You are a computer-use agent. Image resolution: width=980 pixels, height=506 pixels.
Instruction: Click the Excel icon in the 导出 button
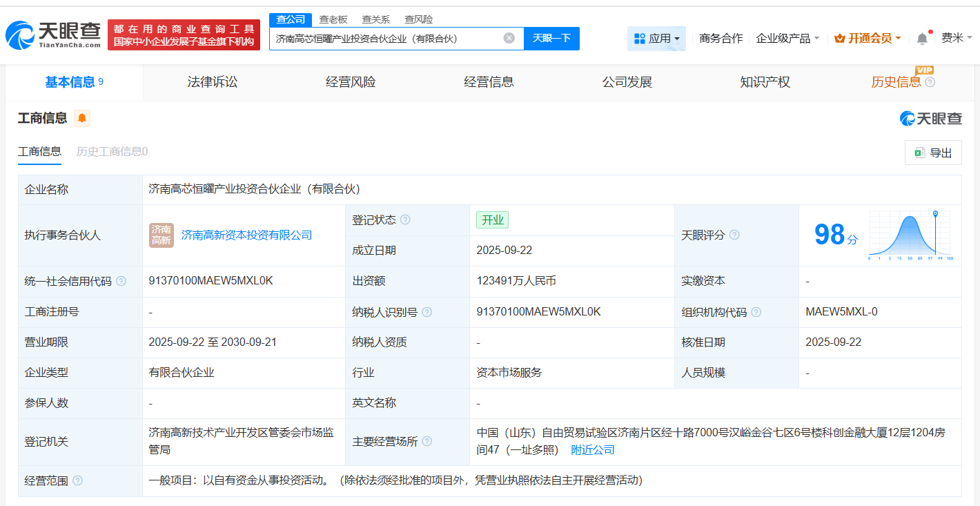tap(919, 153)
